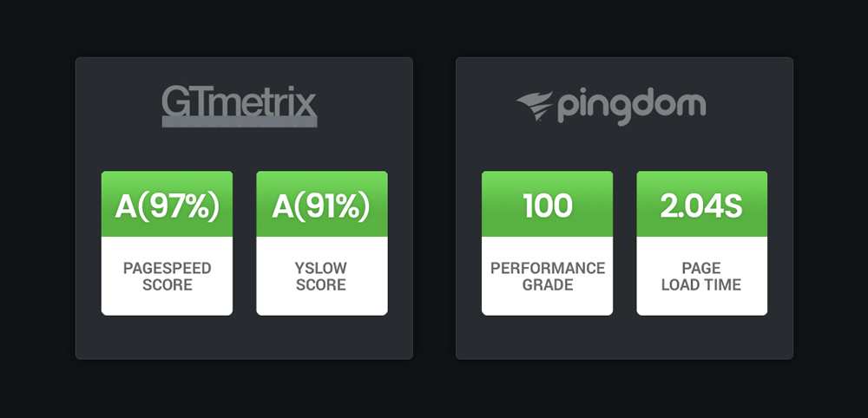Viewport: 868px width, 418px height.
Task: Click the "97%" percentage inside the first badge
Action: (177, 206)
